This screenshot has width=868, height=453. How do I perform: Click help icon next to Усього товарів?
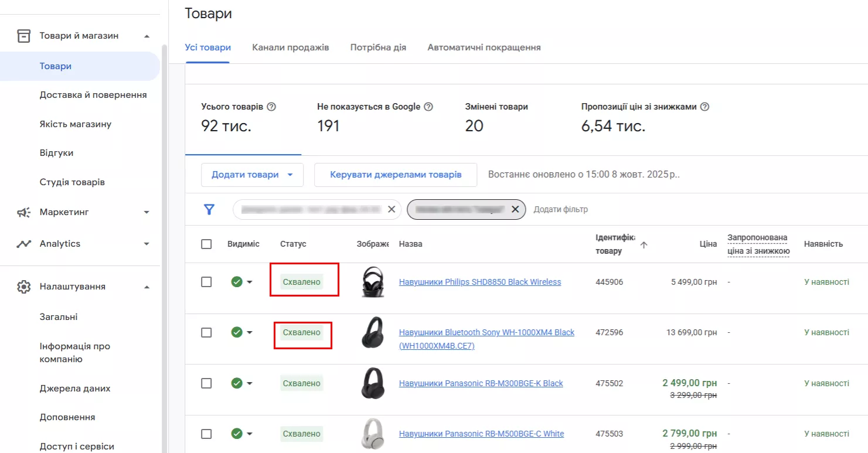(x=271, y=107)
